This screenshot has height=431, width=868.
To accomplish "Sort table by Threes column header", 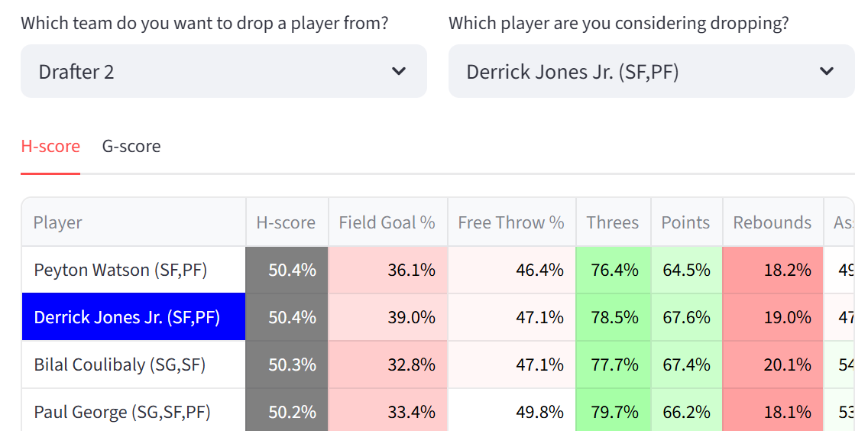I will [x=613, y=222].
